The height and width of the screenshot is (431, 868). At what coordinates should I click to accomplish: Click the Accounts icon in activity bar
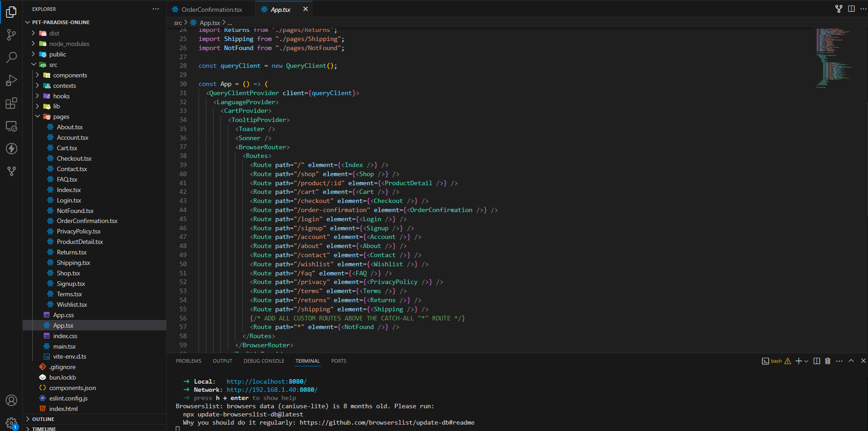point(11,400)
